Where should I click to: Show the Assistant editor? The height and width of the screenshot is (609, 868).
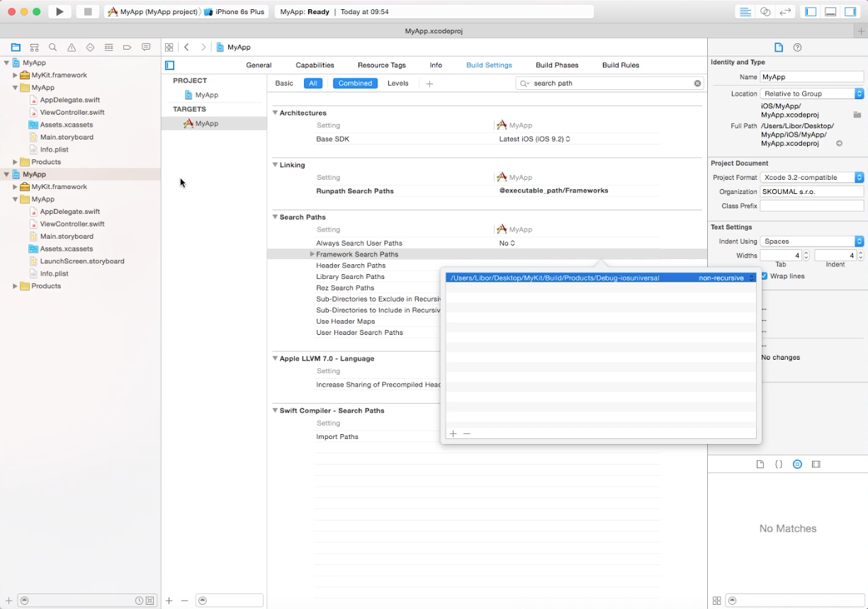765,12
